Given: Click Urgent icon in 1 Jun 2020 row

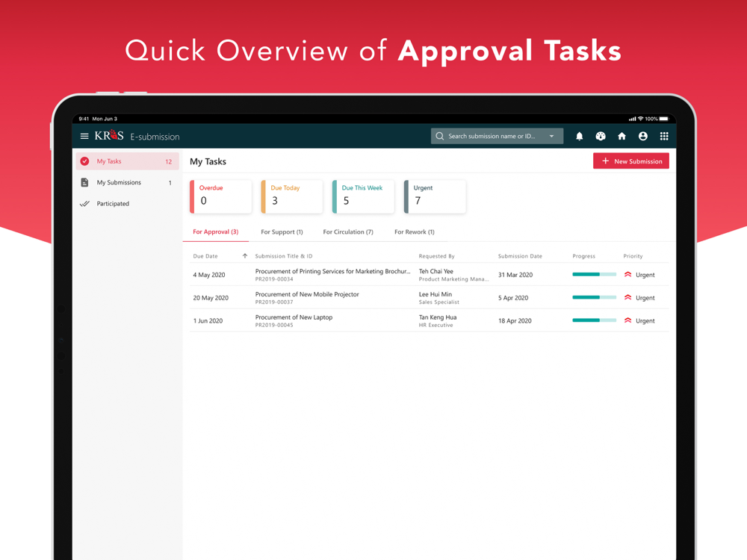Looking at the screenshot, I should pos(628,320).
